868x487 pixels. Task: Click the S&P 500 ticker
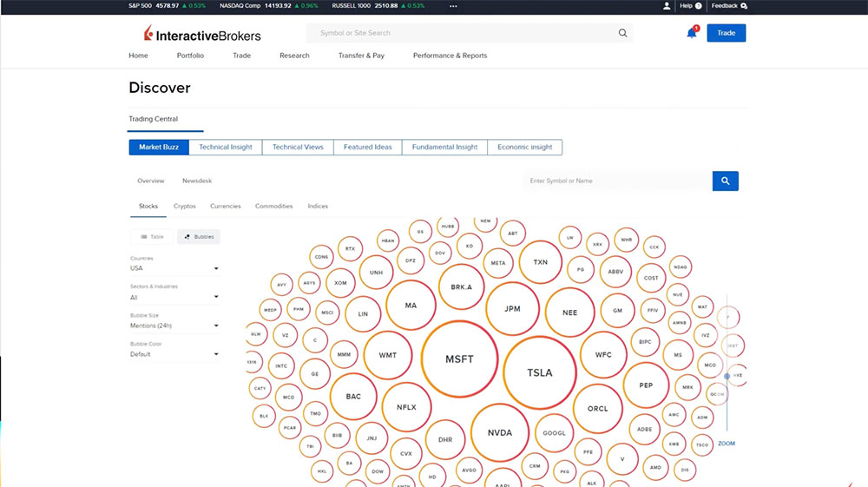[x=167, y=6]
